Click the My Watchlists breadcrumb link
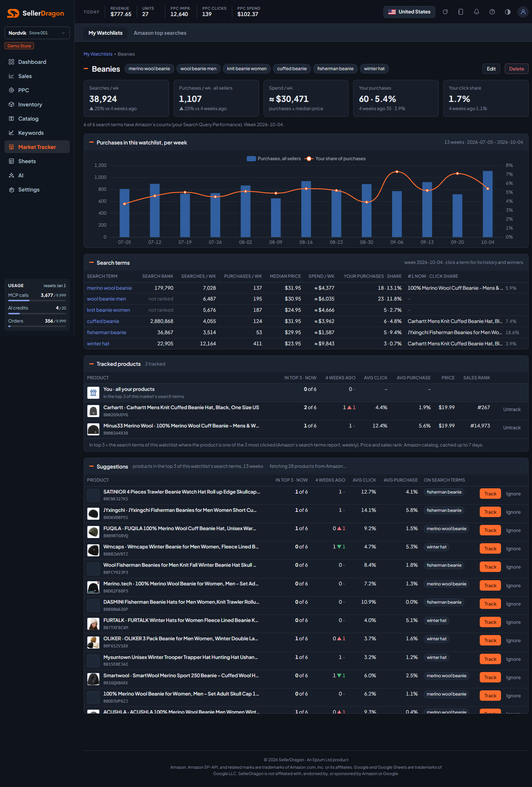The image size is (532, 787). tap(98, 54)
